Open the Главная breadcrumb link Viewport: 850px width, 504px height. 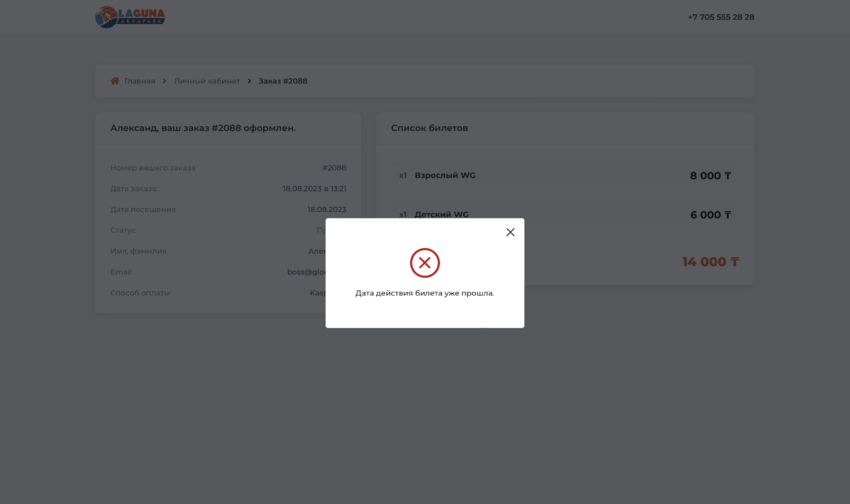coord(139,81)
